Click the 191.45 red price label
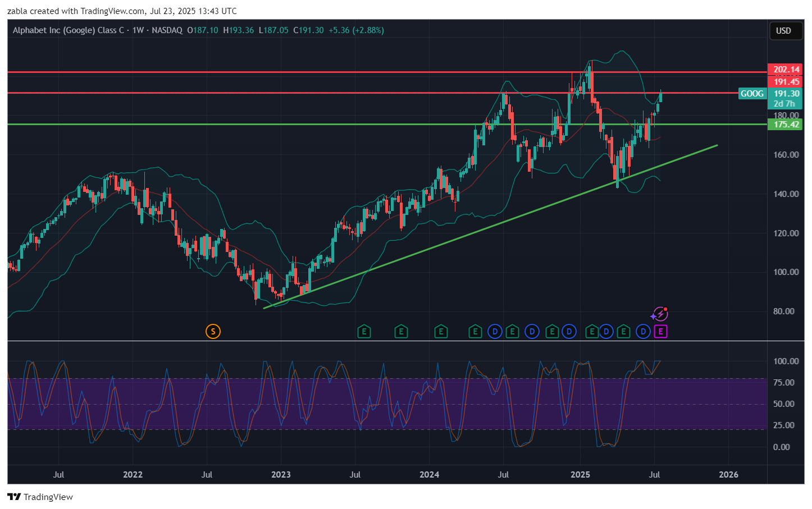This screenshot has width=812, height=509. (785, 82)
